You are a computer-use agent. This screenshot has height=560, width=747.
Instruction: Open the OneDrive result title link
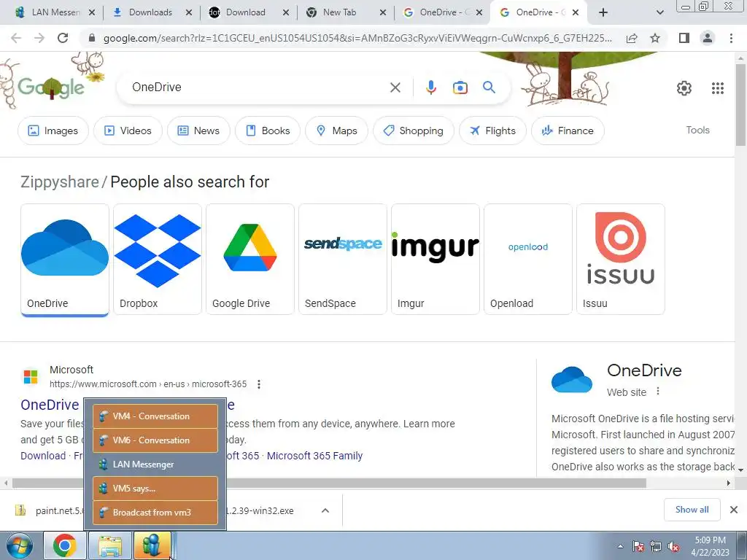[50, 405]
